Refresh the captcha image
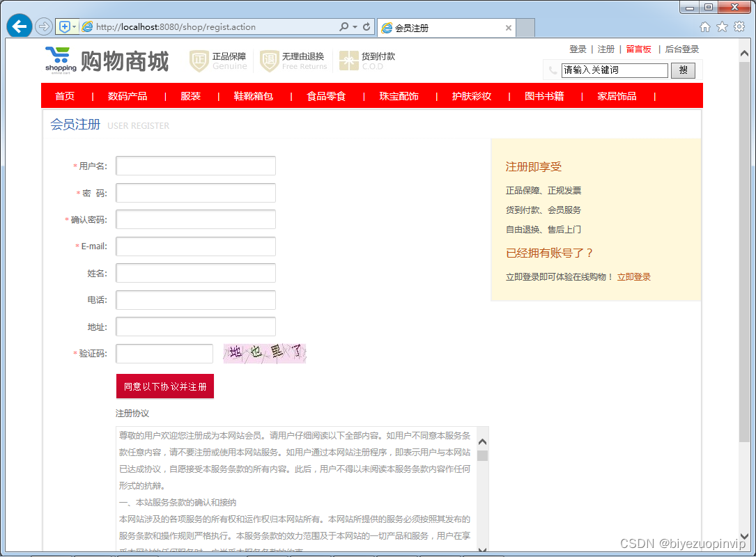The image size is (756, 557). tap(265, 353)
